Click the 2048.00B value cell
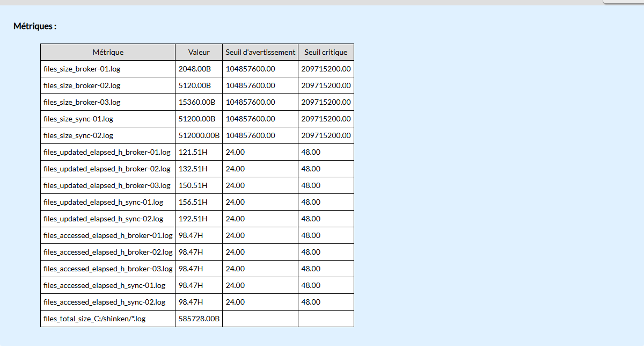Image resolution: width=644 pixels, height=346 pixels. (x=199, y=69)
